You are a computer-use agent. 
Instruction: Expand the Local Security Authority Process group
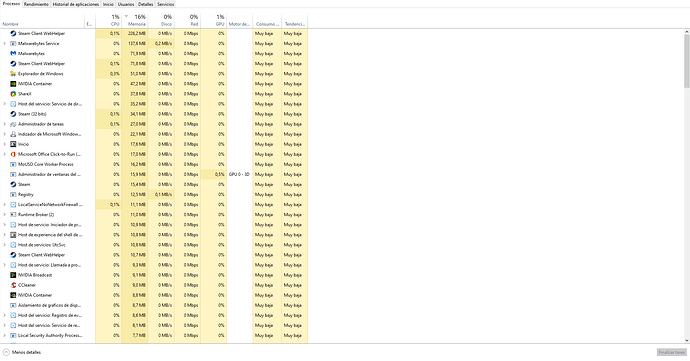point(4,335)
